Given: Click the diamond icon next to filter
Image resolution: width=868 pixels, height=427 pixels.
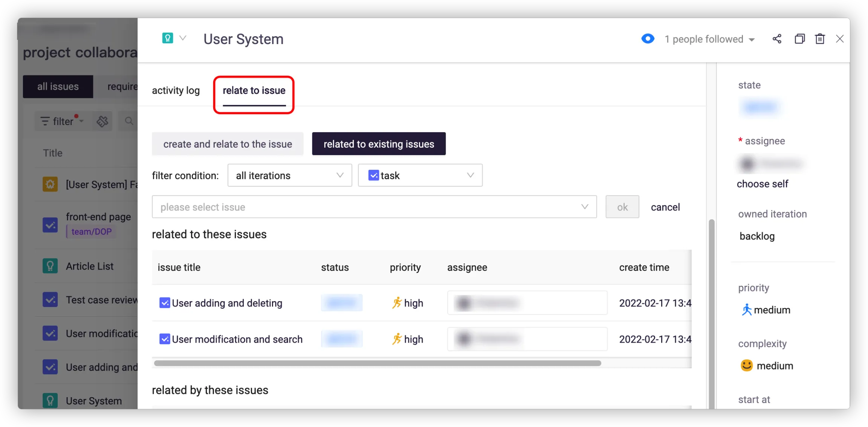Looking at the screenshot, I should coord(102,121).
